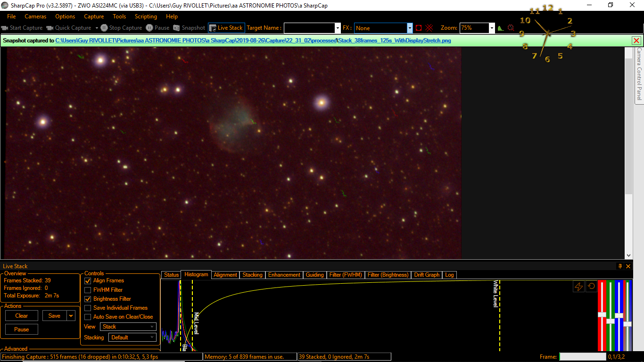Open the File menu
Image resolution: width=644 pixels, height=362 pixels.
(11, 16)
